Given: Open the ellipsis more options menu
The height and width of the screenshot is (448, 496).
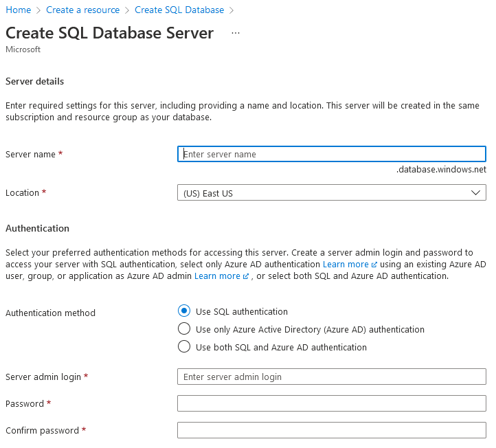Looking at the screenshot, I should (236, 33).
